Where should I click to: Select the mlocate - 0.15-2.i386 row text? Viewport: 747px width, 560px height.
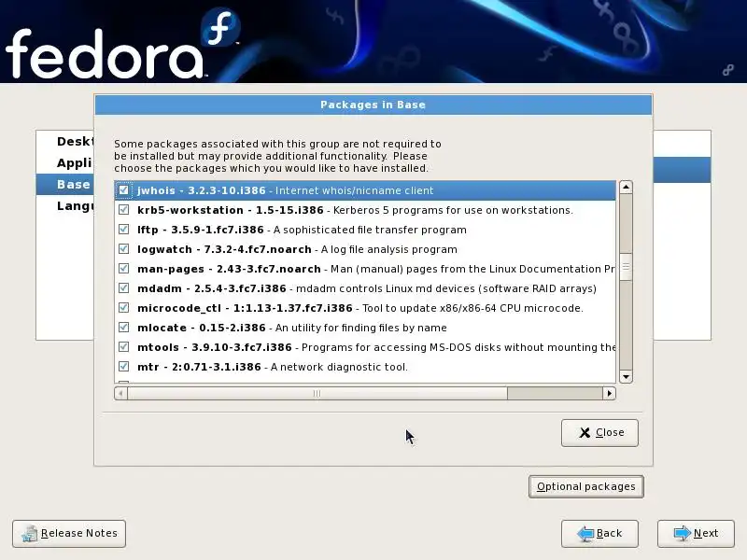[x=202, y=328]
